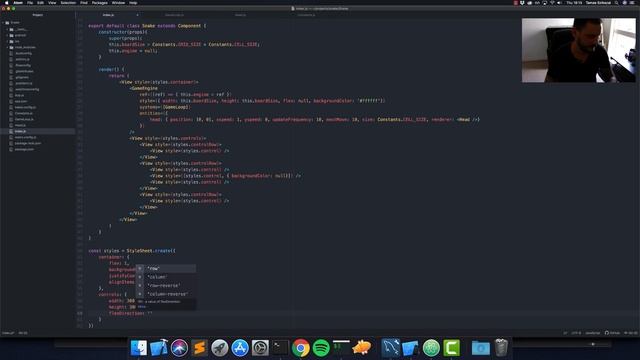Launch Xcode from the Dock
The image size is (640, 360).
tap(159, 348)
